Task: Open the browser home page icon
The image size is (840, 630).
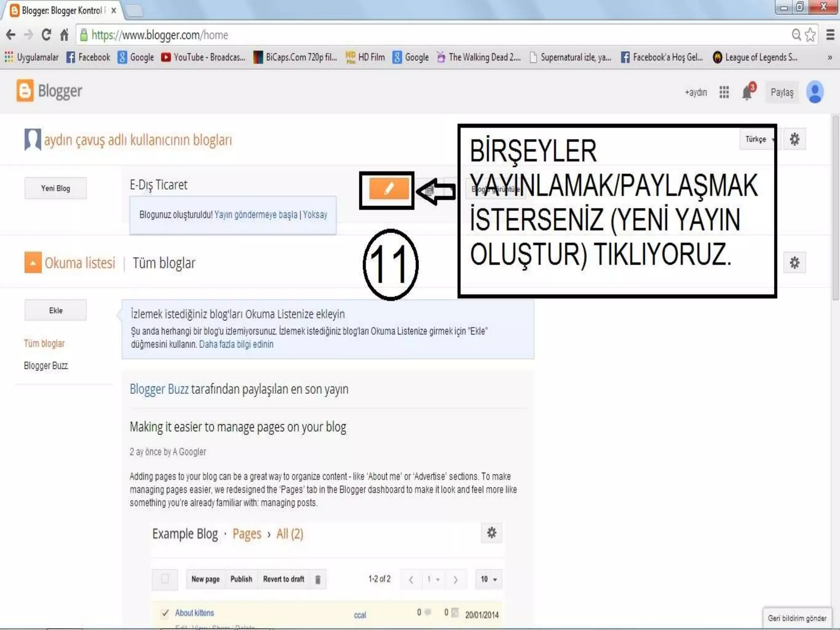Action: [x=64, y=35]
